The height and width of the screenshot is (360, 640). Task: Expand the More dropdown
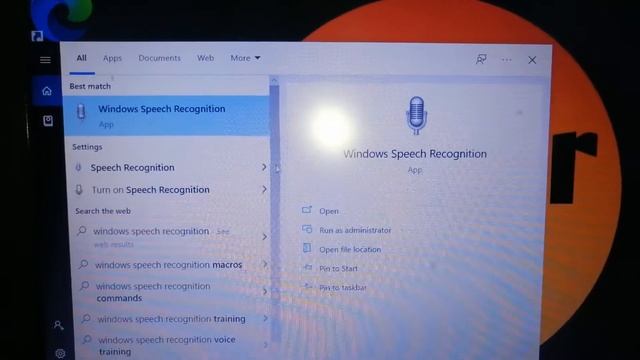click(x=245, y=58)
